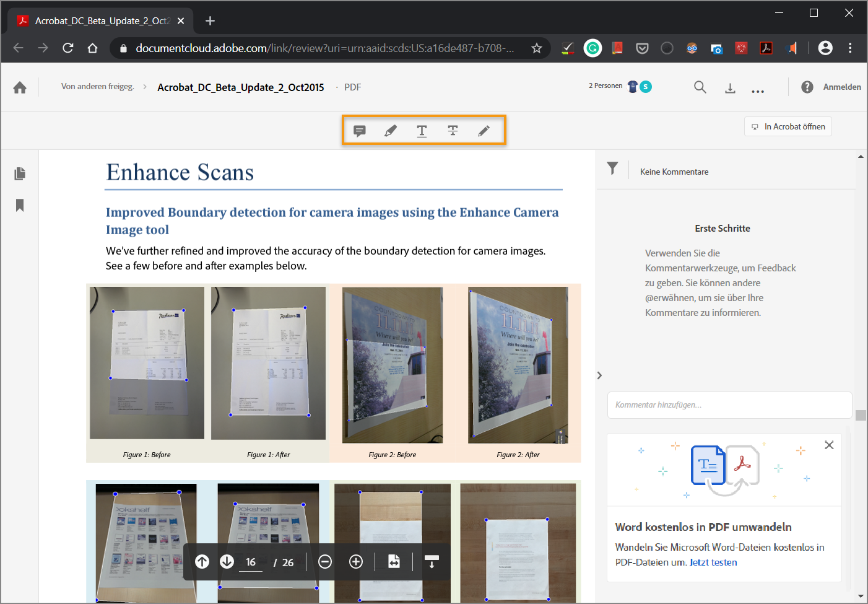The height and width of the screenshot is (604, 868).
Task: Switch to the Acrobat_DC_Beta_Update_2_Oct2015 tab
Action: click(99, 20)
